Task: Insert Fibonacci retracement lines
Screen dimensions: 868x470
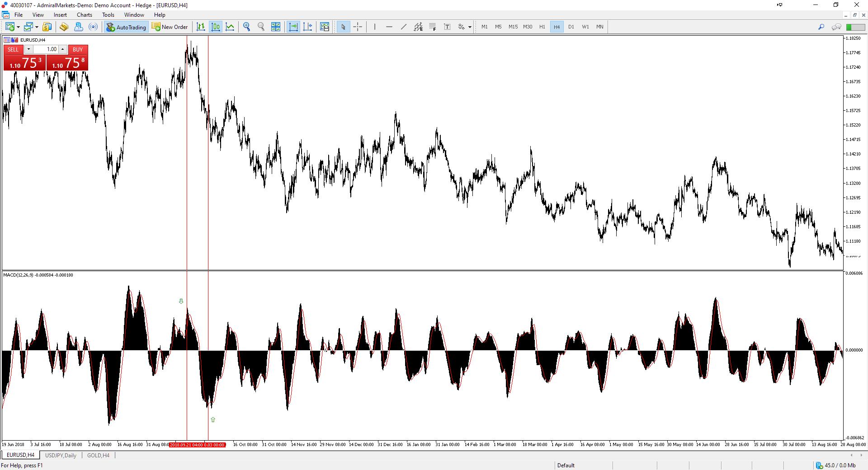Action: pyautogui.click(x=433, y=27)
